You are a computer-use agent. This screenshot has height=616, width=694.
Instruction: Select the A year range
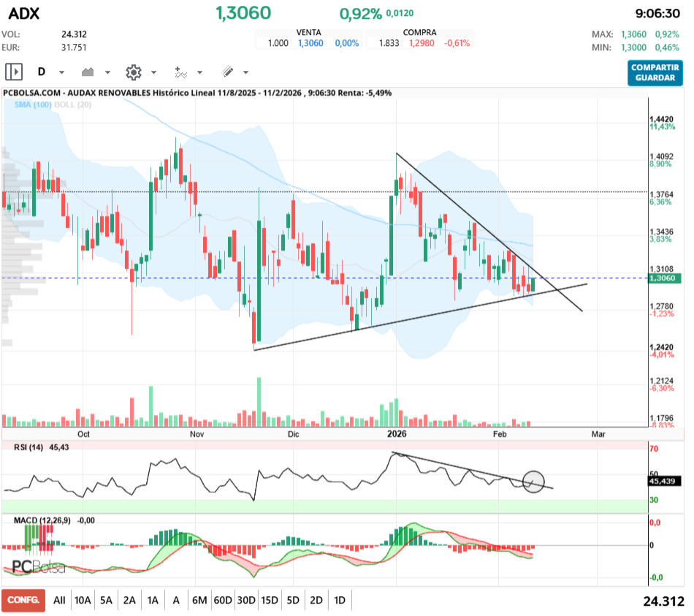click(176, 601)
